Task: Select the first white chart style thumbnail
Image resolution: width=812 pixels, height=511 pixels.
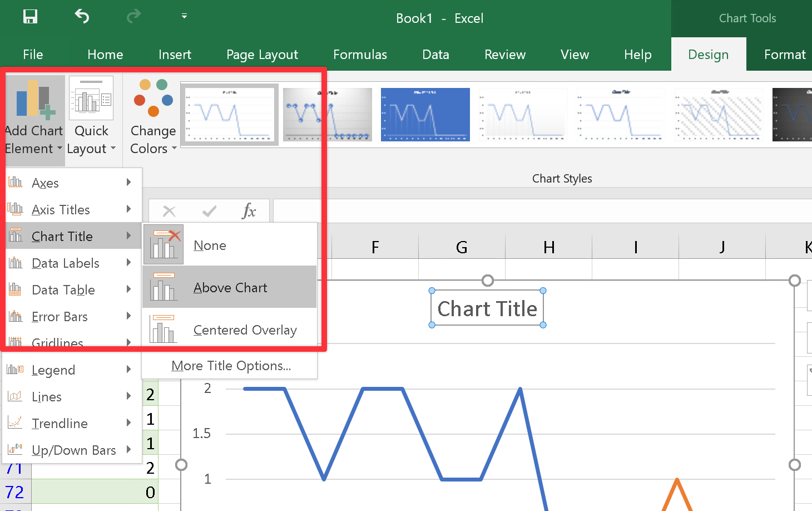Action: tap(230, 114)
